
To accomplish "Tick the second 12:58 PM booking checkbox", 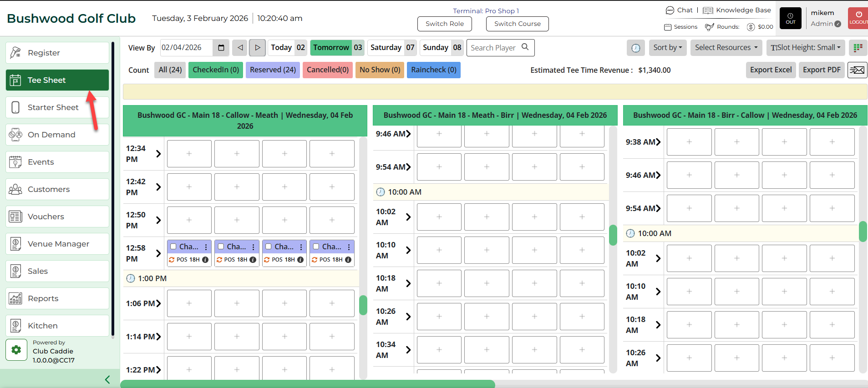I will click(221, 247).
